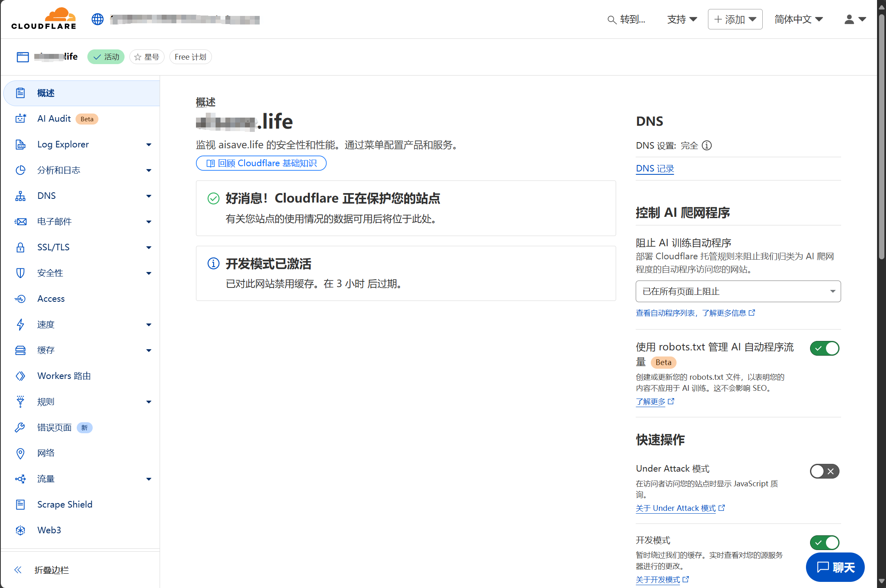Click 回顾 Cloudflare 基础知识 button
886x588 pixels.
click(x=261, y=163)
